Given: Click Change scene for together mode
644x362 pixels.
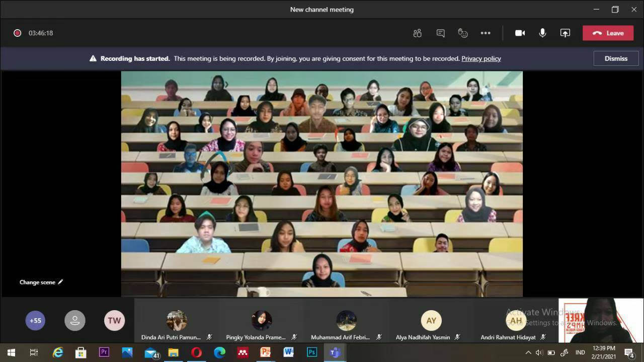Looking at the screenshot, I should click(x=41, y=282).
